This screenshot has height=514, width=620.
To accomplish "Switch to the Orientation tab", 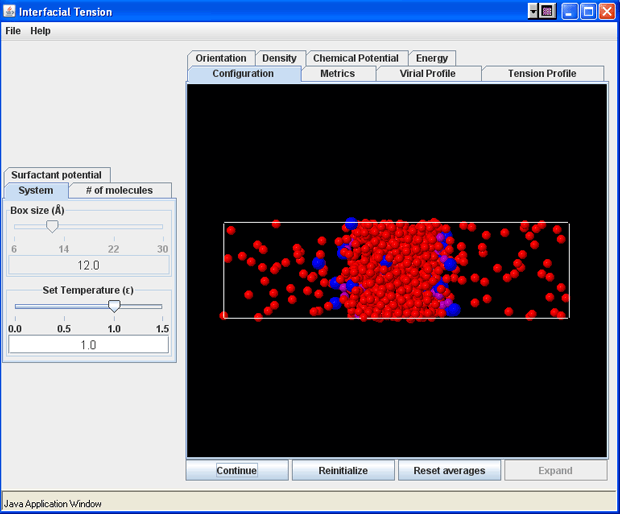I will pyautogui.click(x=221, y=58).
